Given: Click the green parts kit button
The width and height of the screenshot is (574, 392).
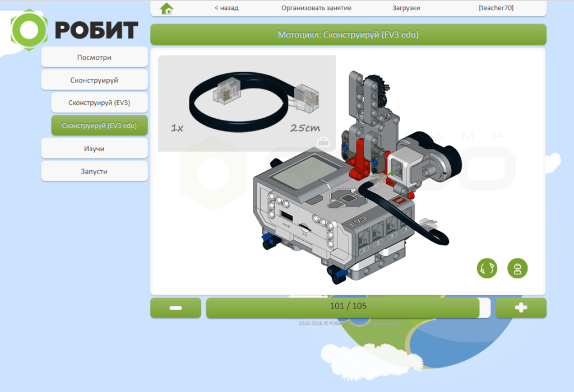Looking at the screenshot, I should (517, 268).
